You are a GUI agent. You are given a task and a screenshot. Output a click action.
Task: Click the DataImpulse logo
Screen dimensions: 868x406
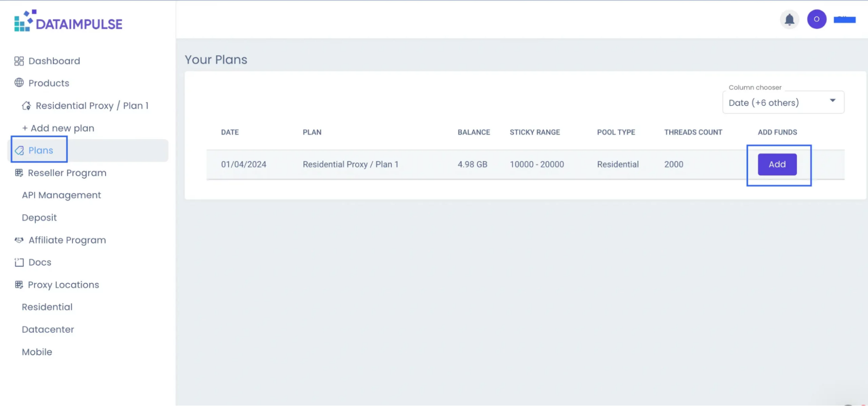tap(68, 21)
